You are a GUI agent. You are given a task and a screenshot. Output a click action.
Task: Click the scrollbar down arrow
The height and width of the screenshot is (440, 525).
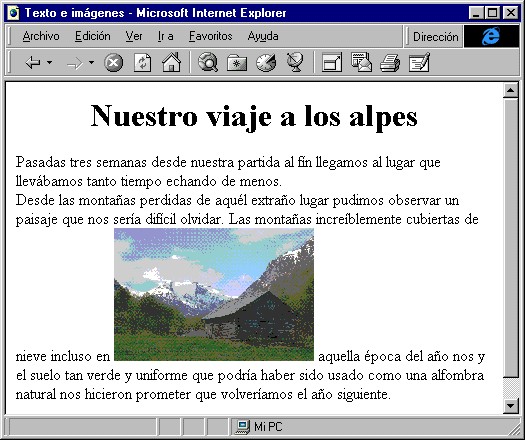pyautogui.click(x=511, y=406)
